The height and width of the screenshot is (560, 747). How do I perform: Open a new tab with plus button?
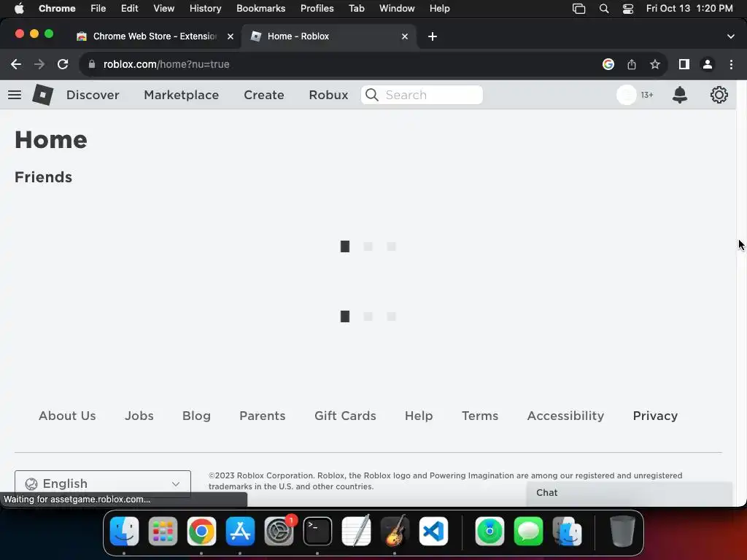[432, 36]
